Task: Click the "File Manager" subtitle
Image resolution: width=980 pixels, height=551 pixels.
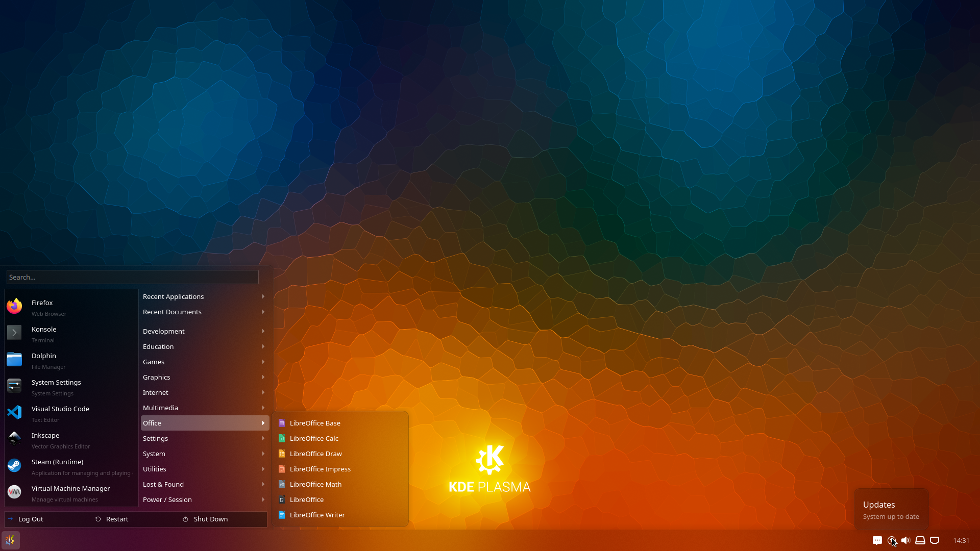Action: [x=48, y=367]
